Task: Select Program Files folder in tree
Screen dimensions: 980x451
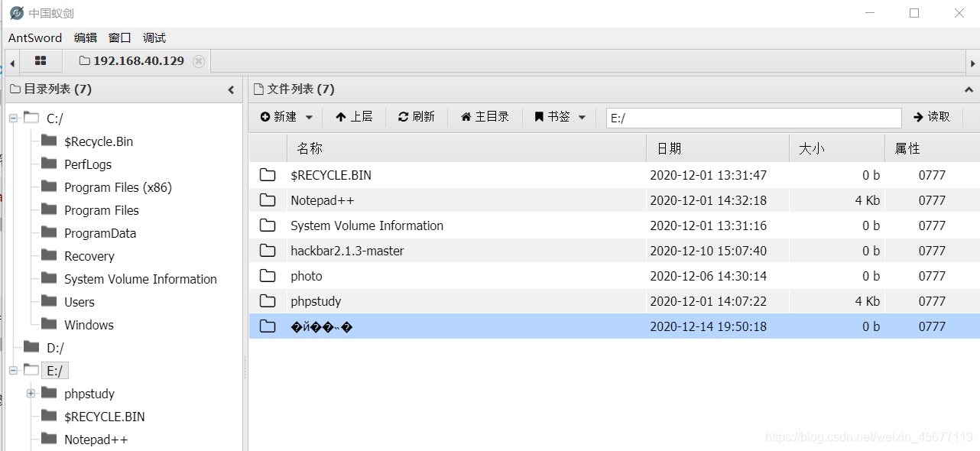Action: pos(102,210)
